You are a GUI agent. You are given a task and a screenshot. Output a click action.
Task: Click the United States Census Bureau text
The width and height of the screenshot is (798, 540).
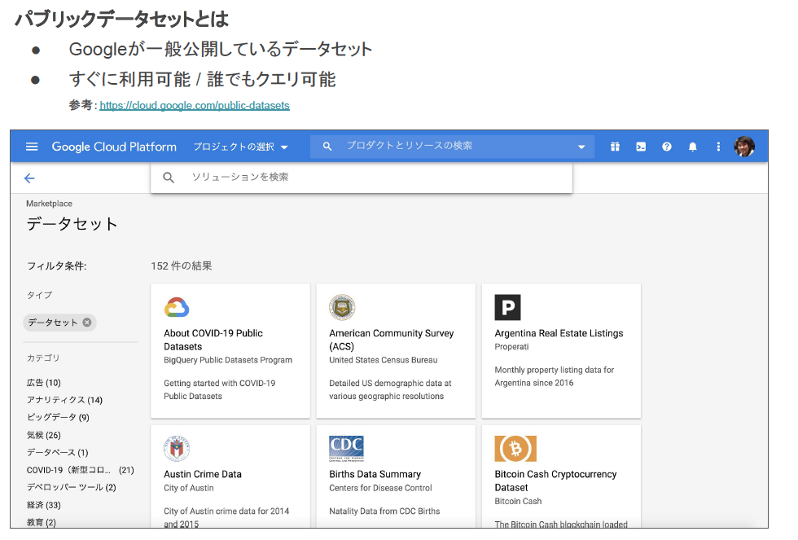[383, 360]
